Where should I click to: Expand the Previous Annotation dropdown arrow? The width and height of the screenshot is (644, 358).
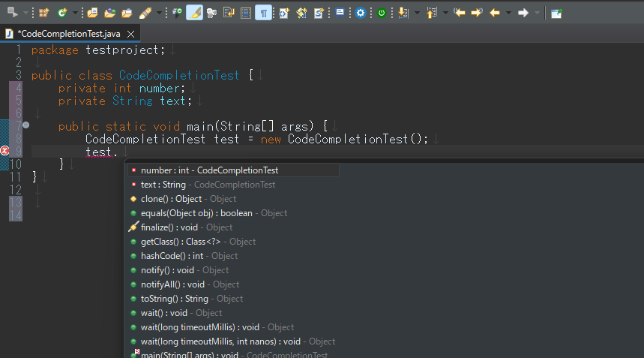(x=445, y=14)
